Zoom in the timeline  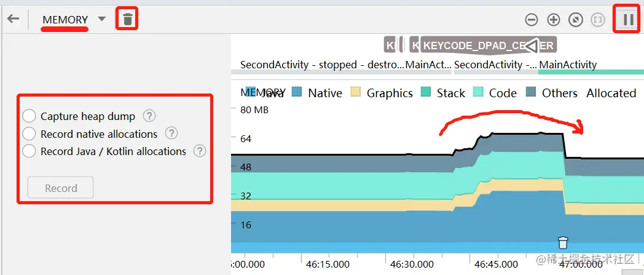point(554,20)
